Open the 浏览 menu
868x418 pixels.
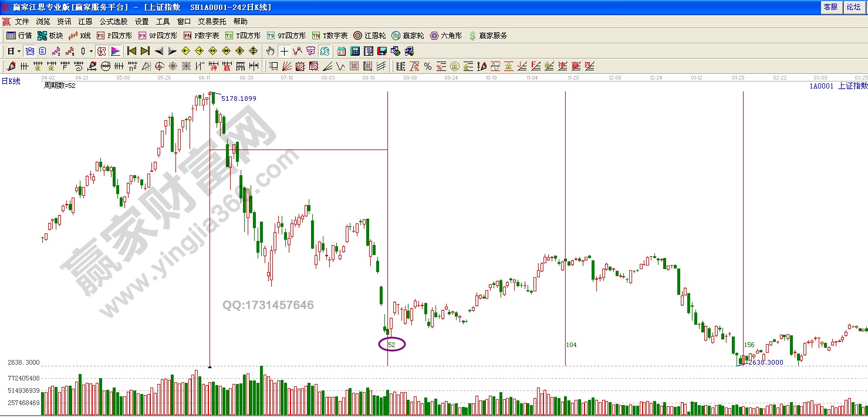tap(43, 21)
